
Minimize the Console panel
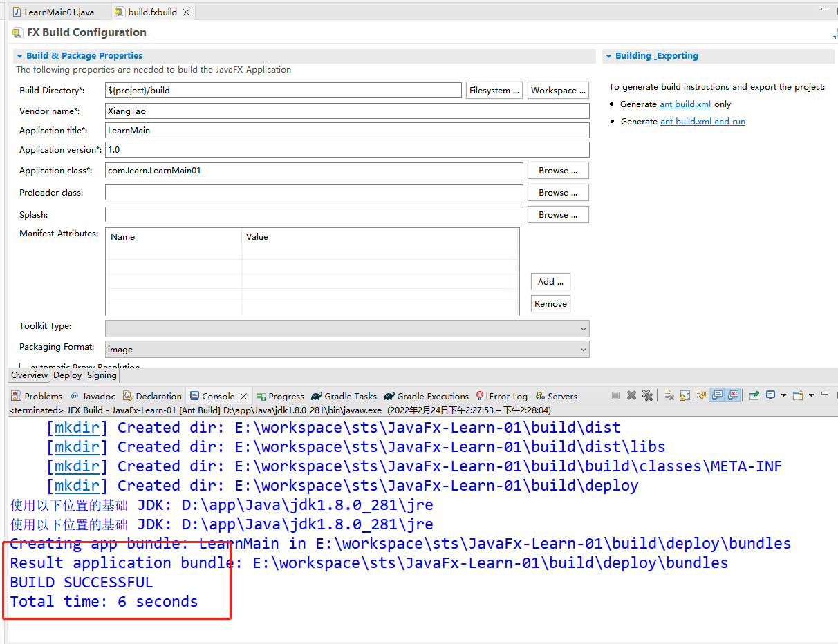click(x=824, y=393)
